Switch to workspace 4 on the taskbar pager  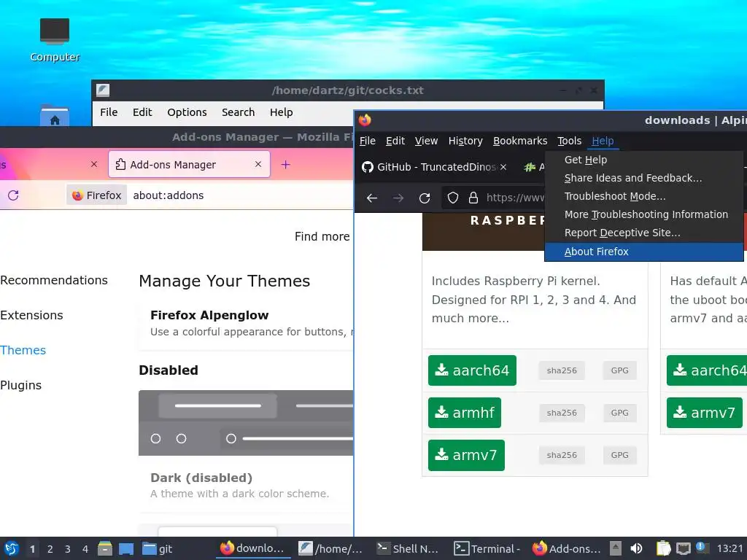(85, 549)
